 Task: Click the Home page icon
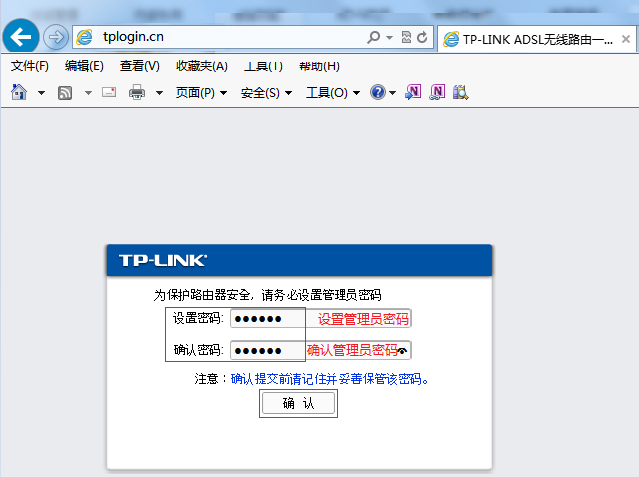point(19,92)
